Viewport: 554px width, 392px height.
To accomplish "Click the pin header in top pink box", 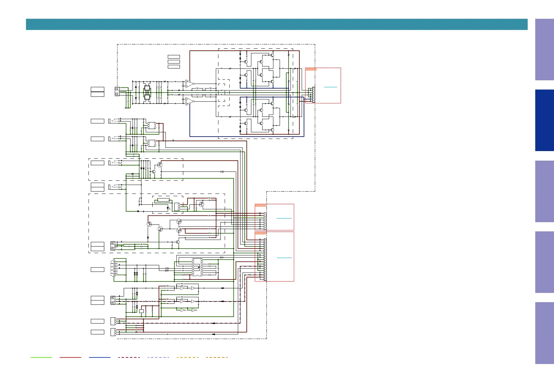I will 313,95.
